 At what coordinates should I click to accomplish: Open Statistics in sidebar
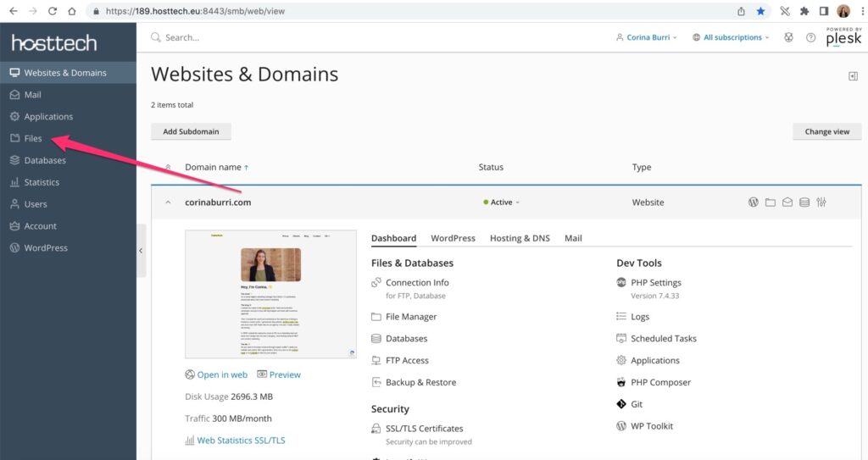(68, 182)
